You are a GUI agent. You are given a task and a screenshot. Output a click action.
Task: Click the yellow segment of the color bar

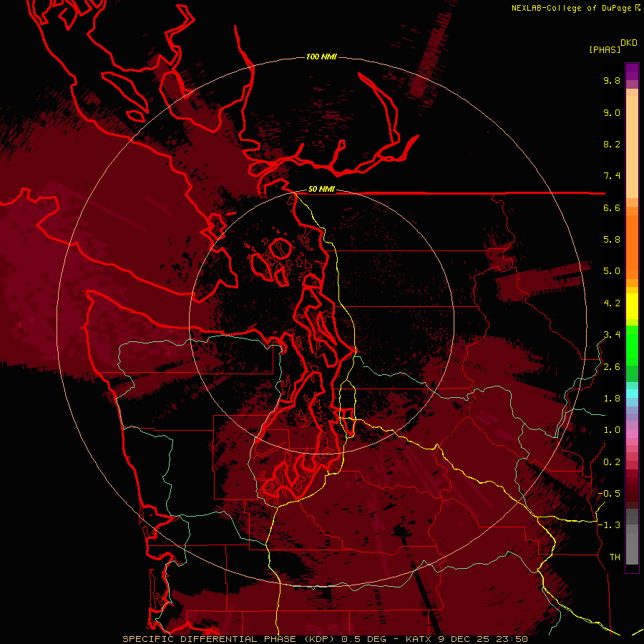632,306
